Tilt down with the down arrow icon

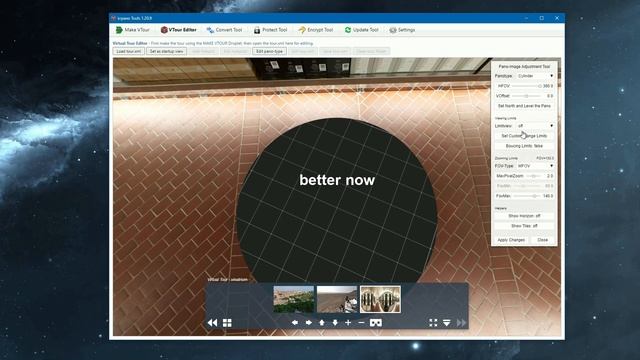[335, 322]
